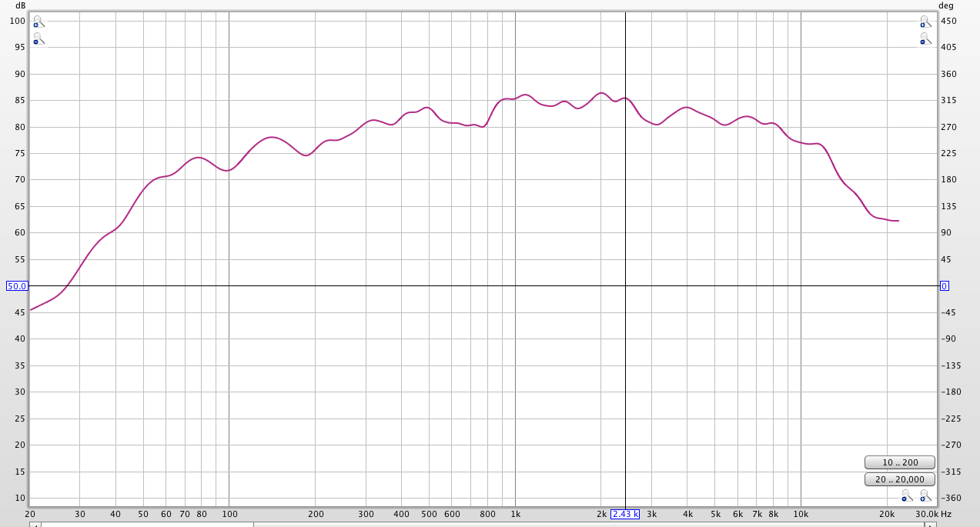Click the 100 label on frequency axis
Screen dimensions: 980x527
pos(229,514)
